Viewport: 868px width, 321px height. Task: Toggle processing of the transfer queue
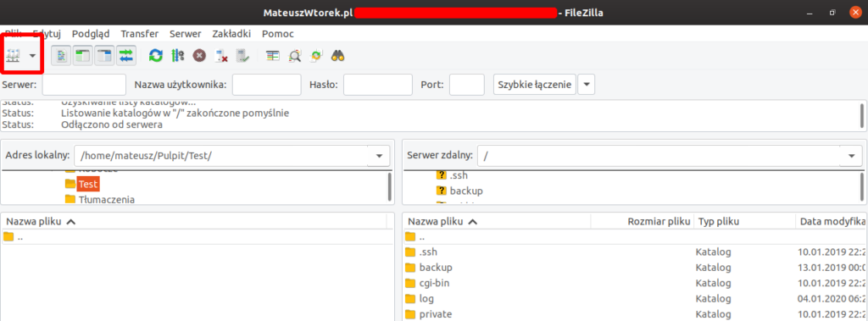pyautogui.click(x=178, y=55)
